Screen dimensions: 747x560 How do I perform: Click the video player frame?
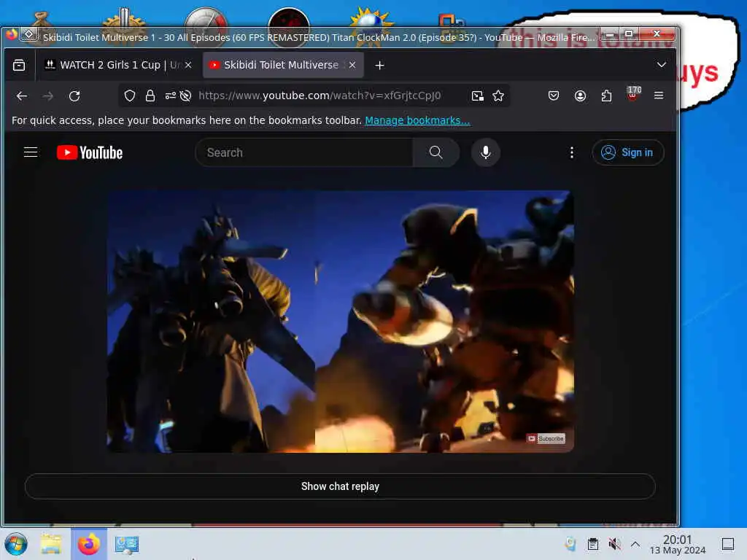point(340,322)
